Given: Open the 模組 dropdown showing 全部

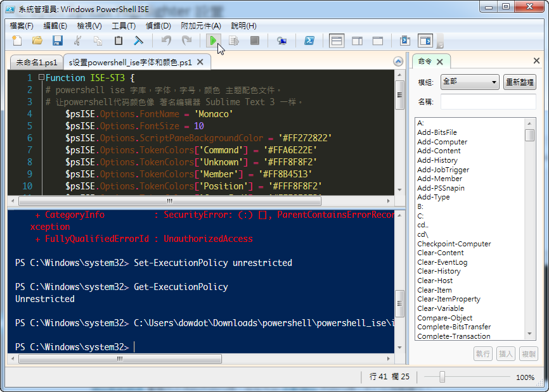Looking at the screenshot, I should pyautogui.click(x=470, y=82).
